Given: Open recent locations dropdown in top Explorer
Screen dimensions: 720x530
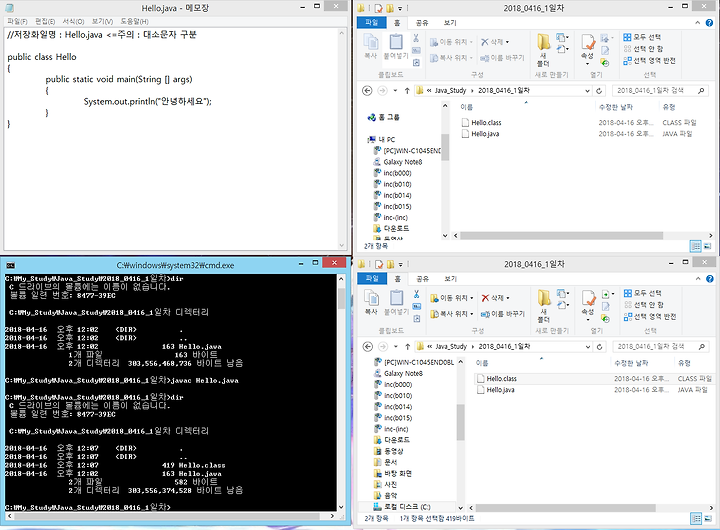Looking at the screenshot, I should 395,90.
